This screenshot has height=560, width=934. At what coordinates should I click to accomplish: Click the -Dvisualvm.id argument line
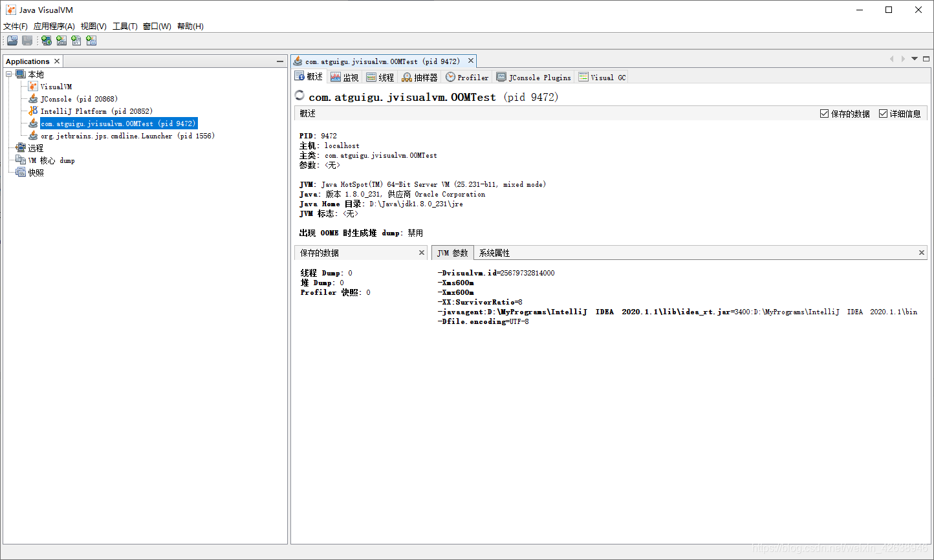[x=496, y=273]
